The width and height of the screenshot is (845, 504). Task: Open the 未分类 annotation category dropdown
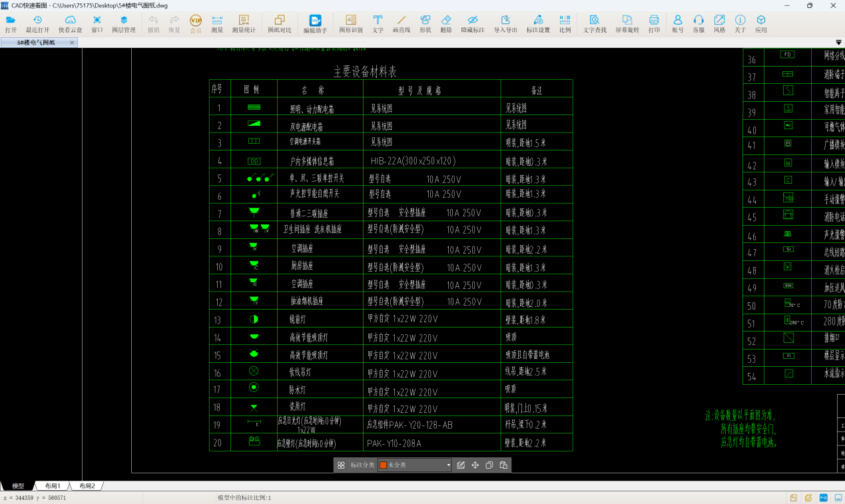point(415,465)
